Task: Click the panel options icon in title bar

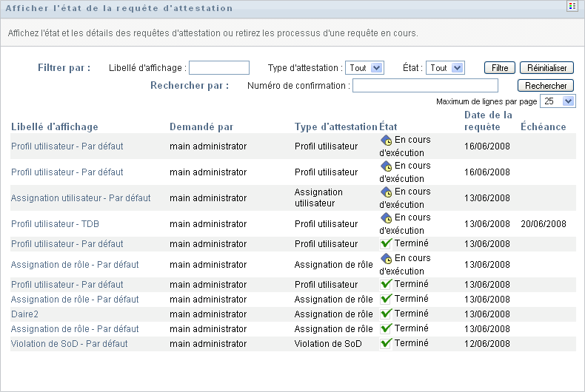Action: click(572, 7)
